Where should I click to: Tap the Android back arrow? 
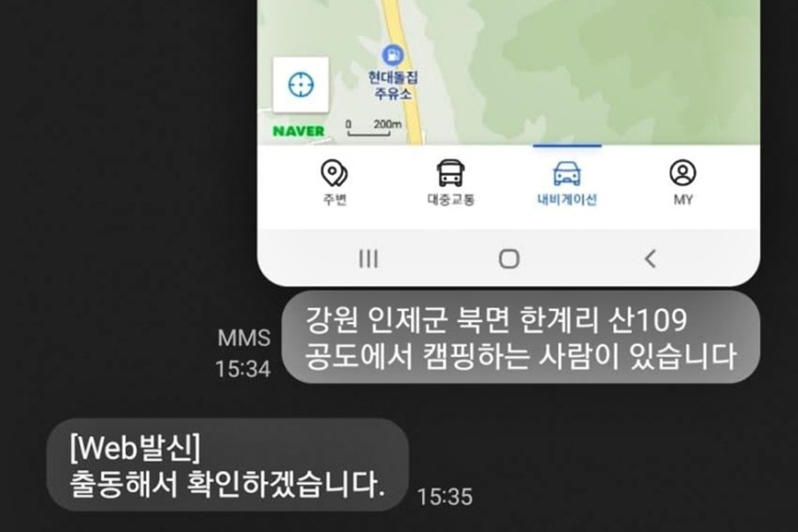pos(650,259)
